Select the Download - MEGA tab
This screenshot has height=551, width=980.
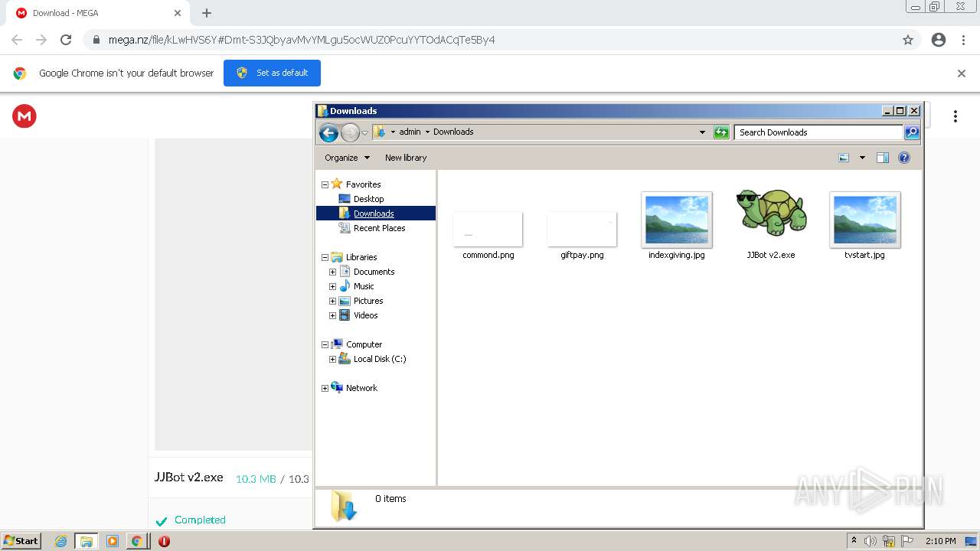pos(96,13)
